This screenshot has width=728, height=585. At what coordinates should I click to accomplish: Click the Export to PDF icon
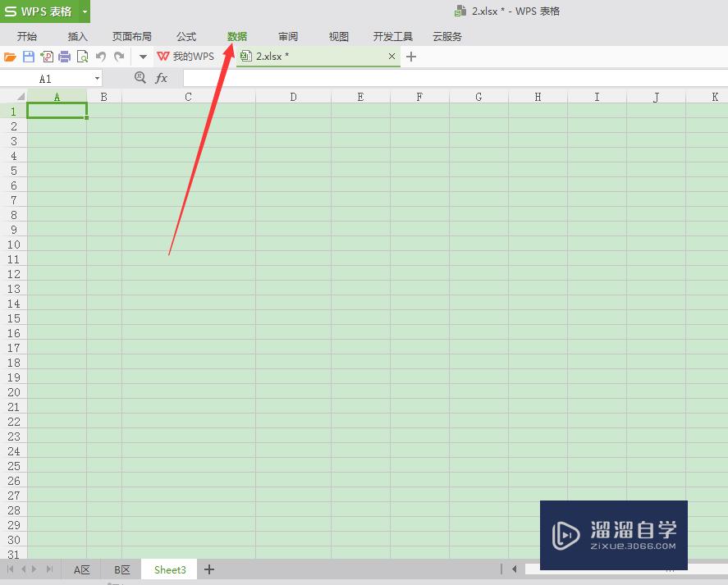point(47,56)
